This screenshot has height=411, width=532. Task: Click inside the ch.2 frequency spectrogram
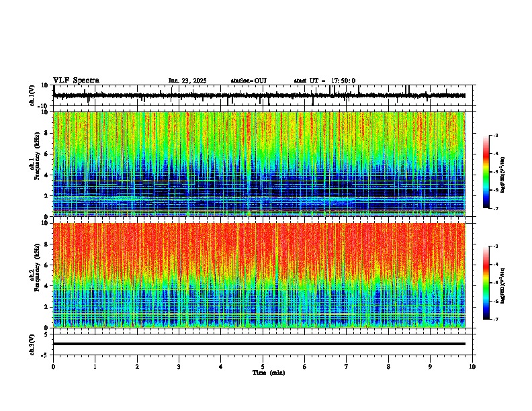[x=259, y=275]
